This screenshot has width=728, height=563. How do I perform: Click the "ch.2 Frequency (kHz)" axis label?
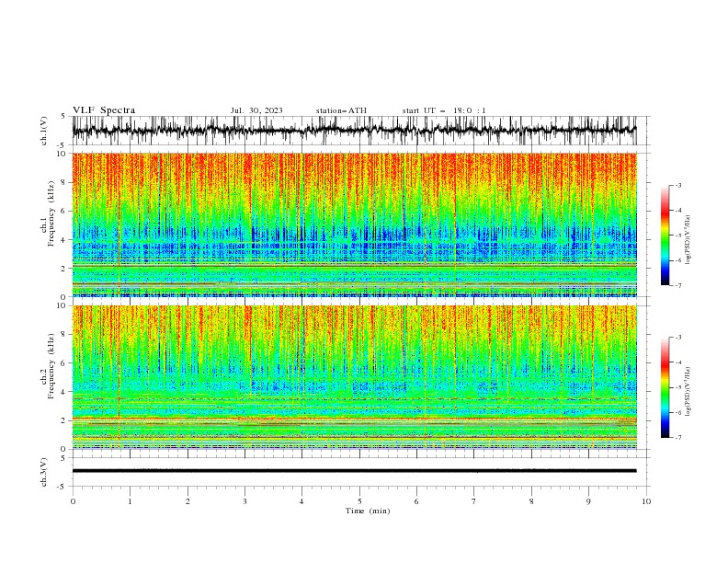click(x=48, y=366)
